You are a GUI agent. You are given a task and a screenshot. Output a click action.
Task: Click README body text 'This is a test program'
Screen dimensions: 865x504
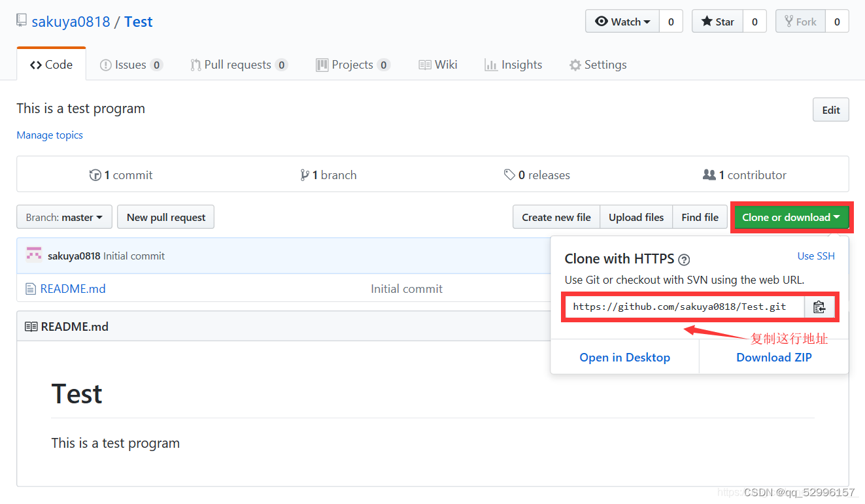116,443
